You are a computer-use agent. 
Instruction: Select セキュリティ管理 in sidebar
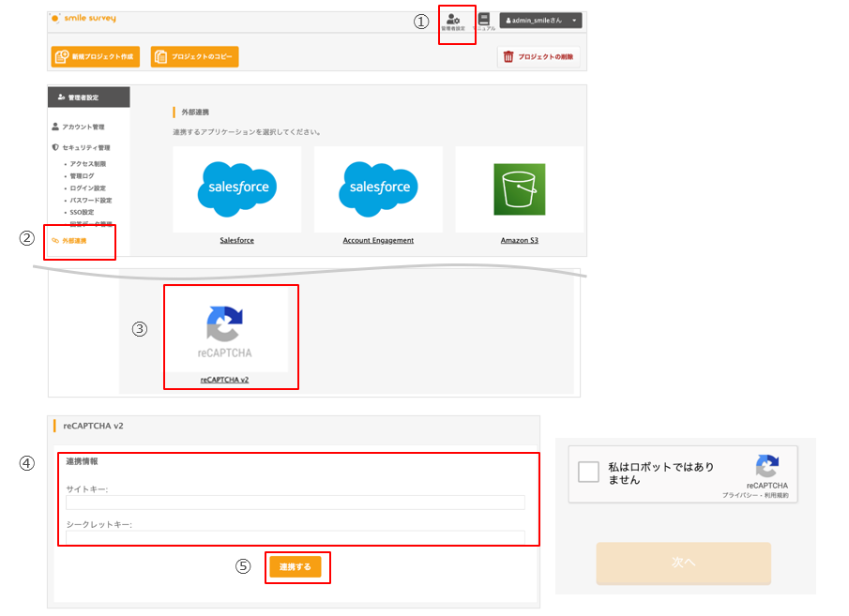point(82,147)
